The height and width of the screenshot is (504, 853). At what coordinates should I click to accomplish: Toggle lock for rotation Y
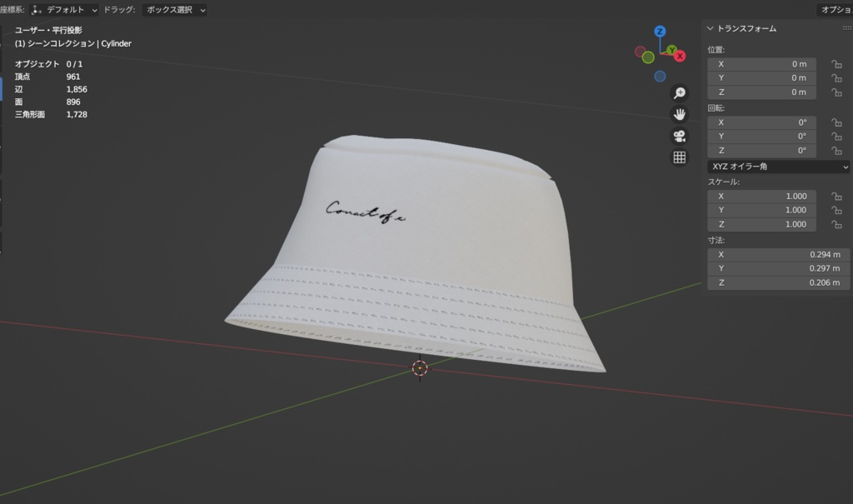(836, 137)
